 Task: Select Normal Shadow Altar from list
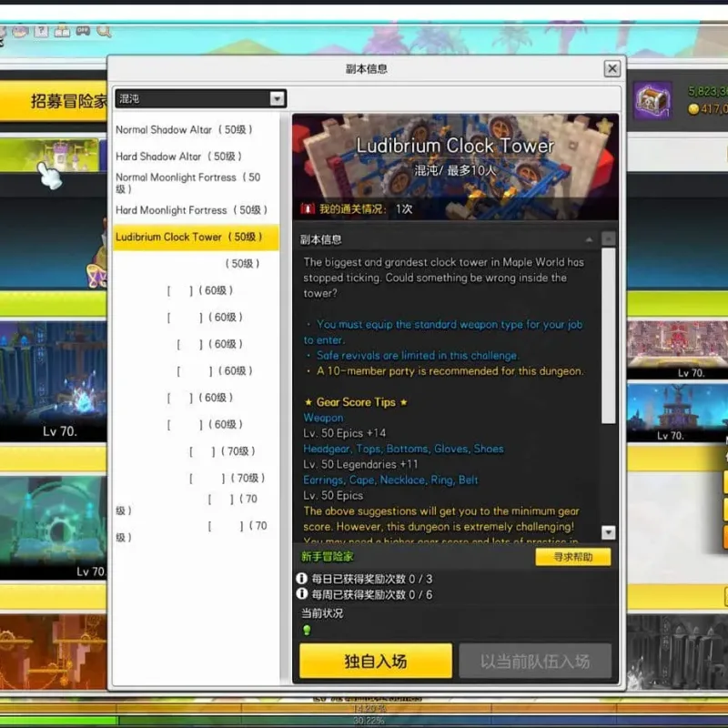coord(184,129)
